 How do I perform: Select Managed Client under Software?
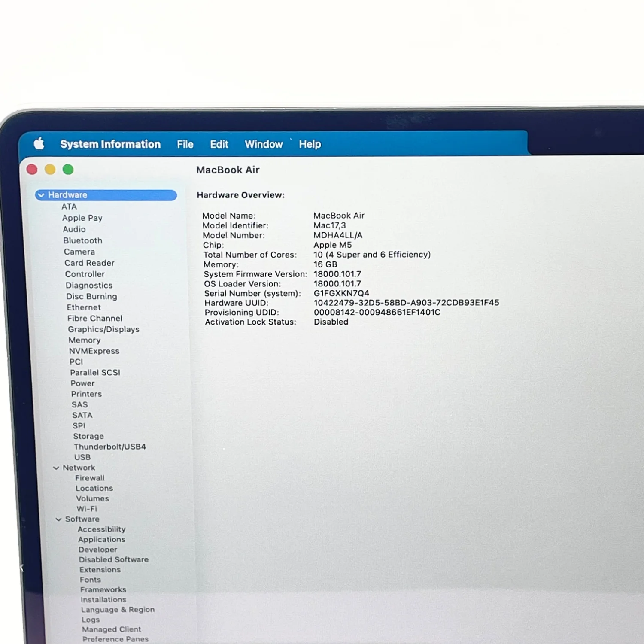(112, 629)
